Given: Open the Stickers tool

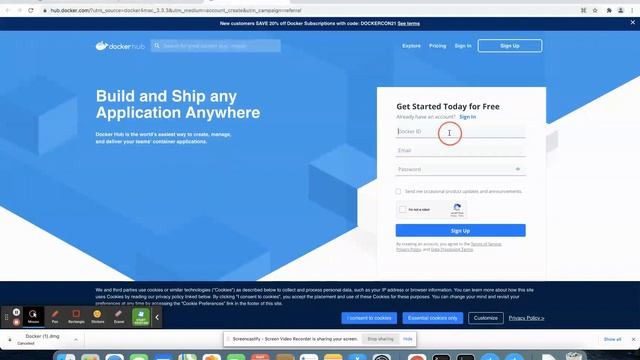Looking at the screenshot, I should (97, 316).
